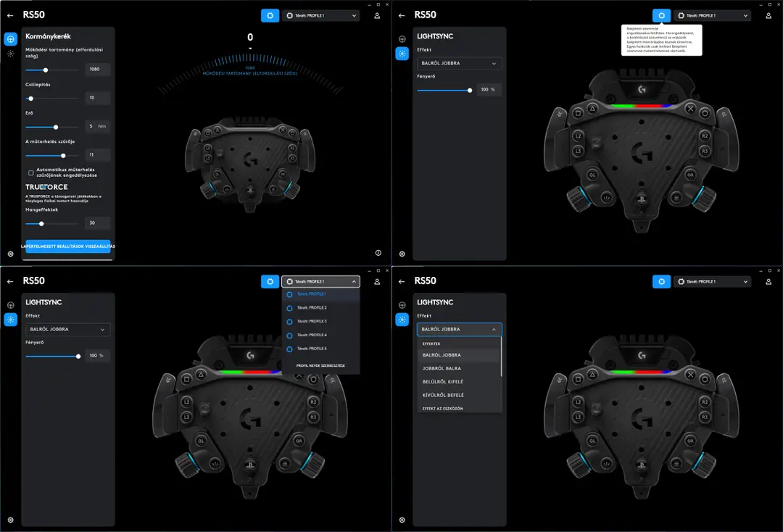Click Fényerő slider handle in the tooltip window
This screenshot has height=532, width=783.
tap(470, 91)
